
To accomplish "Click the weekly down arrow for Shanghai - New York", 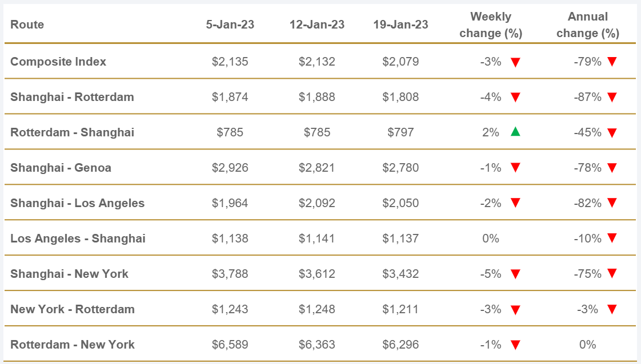I will click(515, 274).
